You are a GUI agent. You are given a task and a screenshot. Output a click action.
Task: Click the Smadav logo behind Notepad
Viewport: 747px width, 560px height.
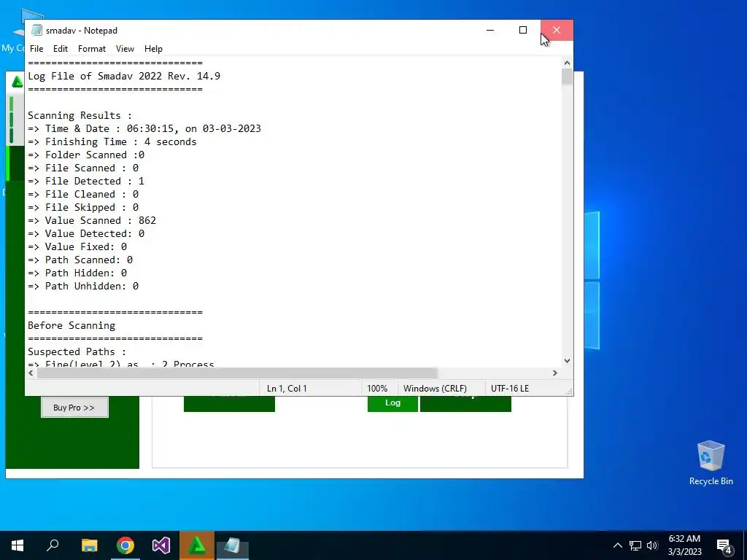point(18,82)
